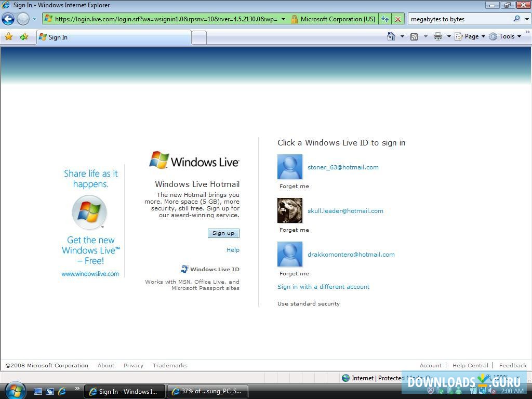Open the Help Central footer link
This screenshot has width=532, height=399.
pos(470,365)
